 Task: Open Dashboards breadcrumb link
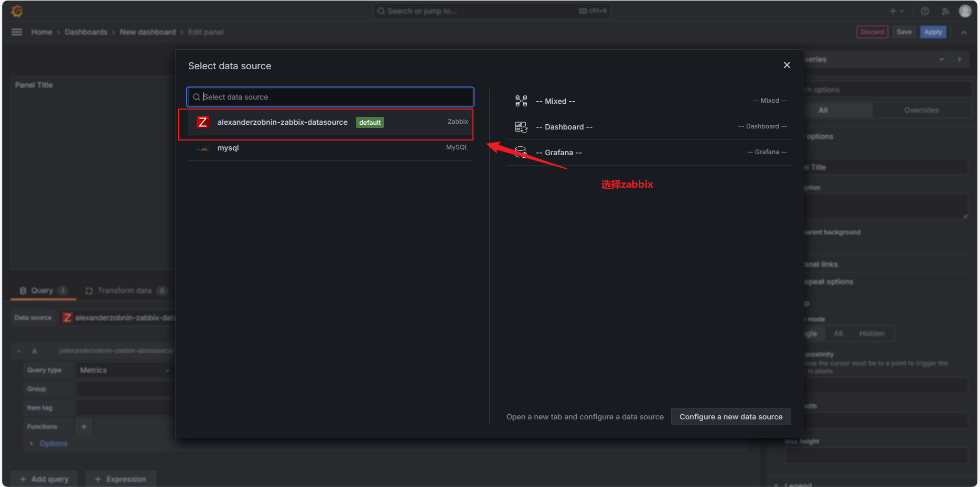(86, 32)
